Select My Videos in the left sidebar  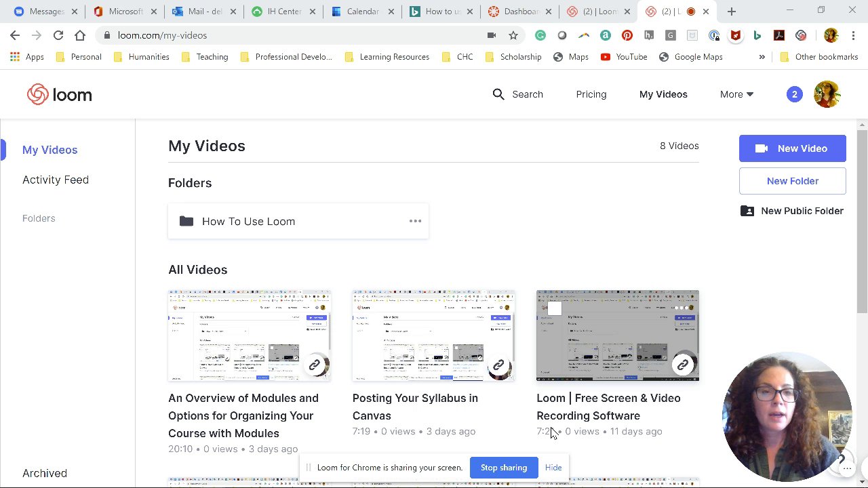50,150
